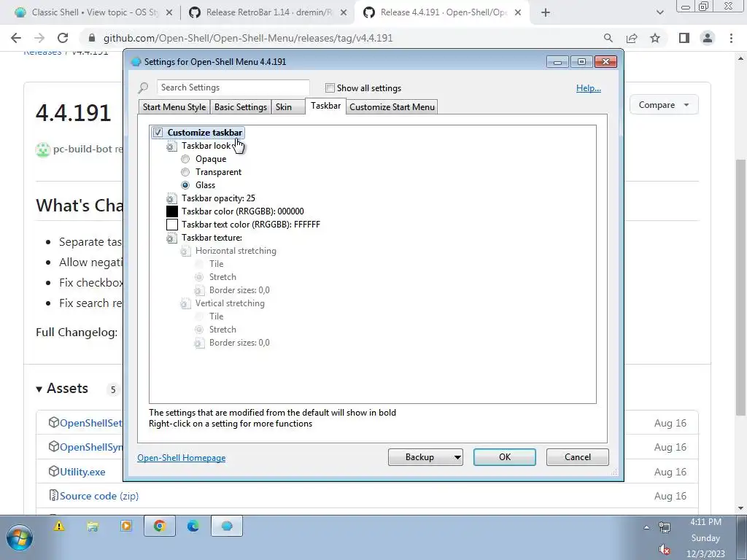The width and height of the screenshot is (747, 560).
Task: Enable Show all settings checkbox
Action: (330, 88)
